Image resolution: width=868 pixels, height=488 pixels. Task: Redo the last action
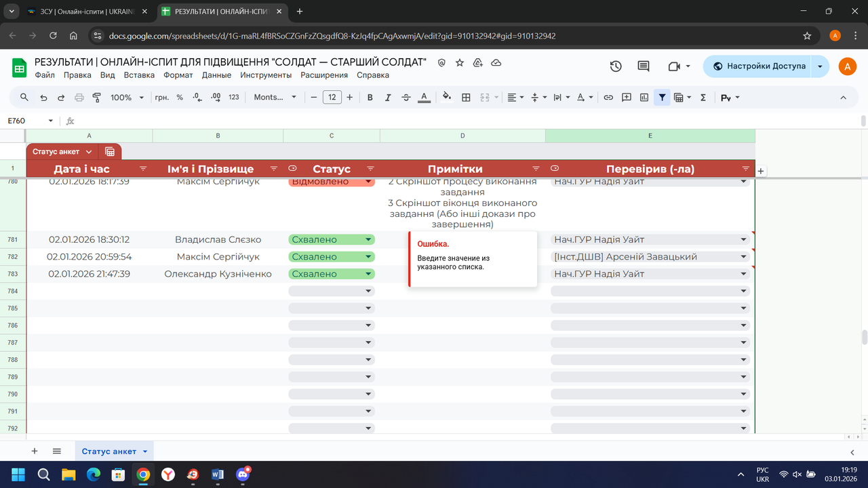pyautogui.click(x=61, y=98)
